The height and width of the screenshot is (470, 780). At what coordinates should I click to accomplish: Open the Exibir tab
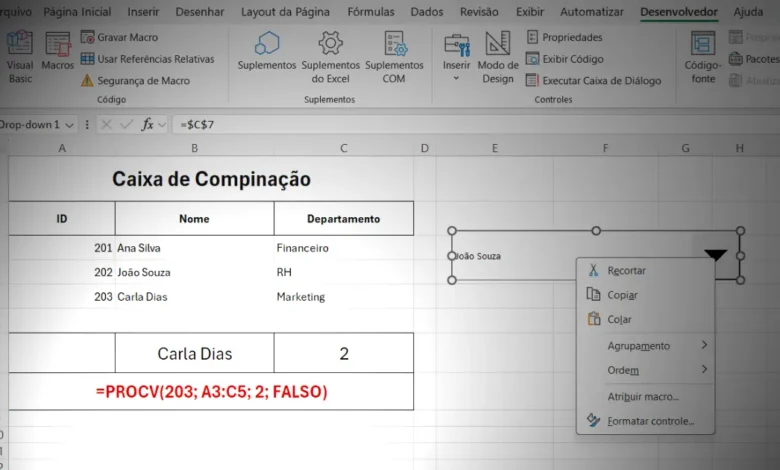coord(530,11)
